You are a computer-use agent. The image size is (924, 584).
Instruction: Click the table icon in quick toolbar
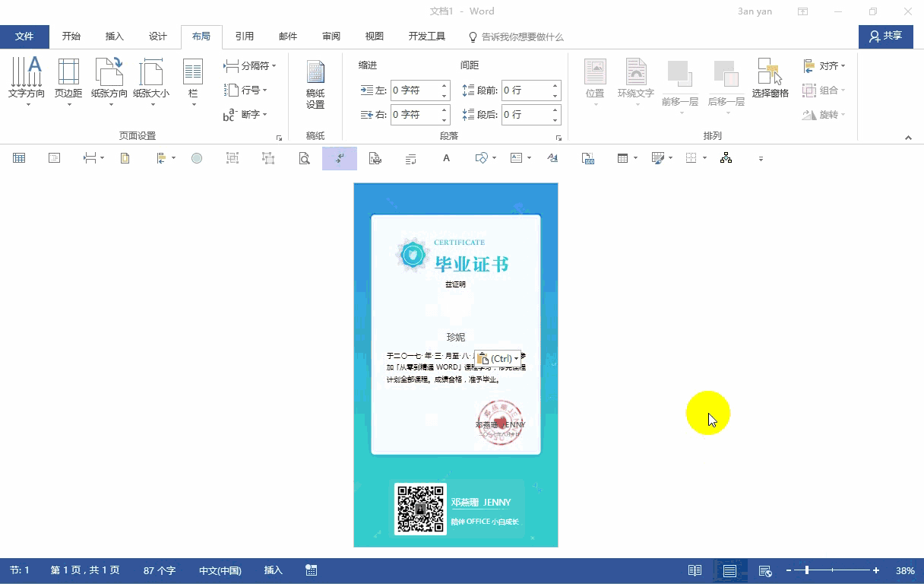click(x=19, y=158)
